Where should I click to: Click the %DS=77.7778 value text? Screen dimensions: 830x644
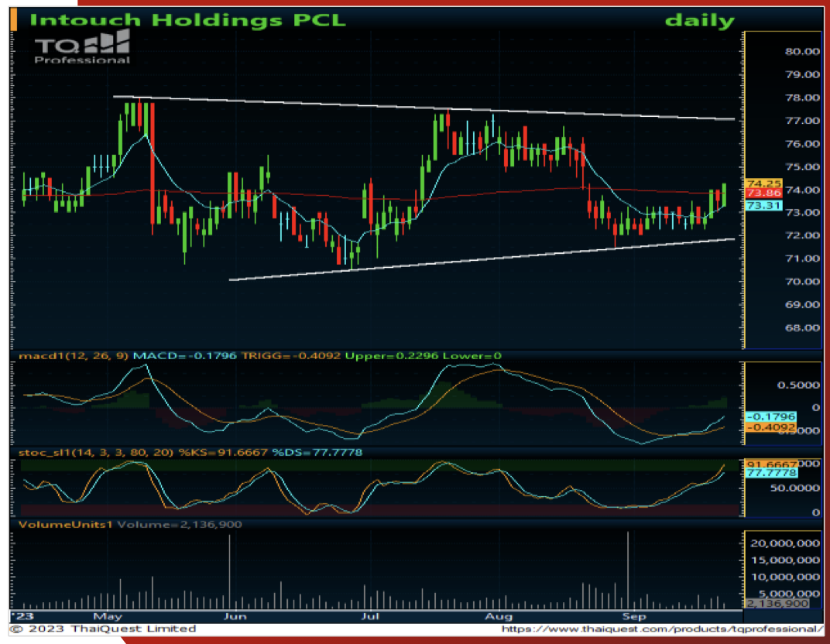317,453
